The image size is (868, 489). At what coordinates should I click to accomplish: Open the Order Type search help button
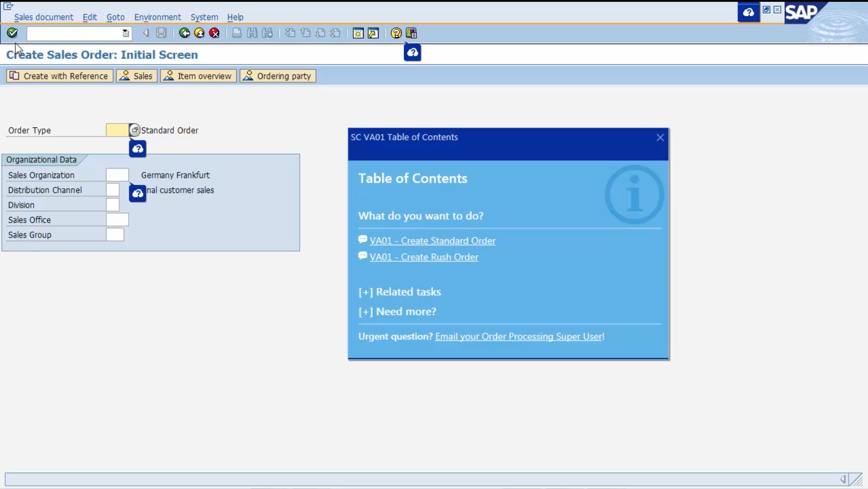click(x=135, y=130)
